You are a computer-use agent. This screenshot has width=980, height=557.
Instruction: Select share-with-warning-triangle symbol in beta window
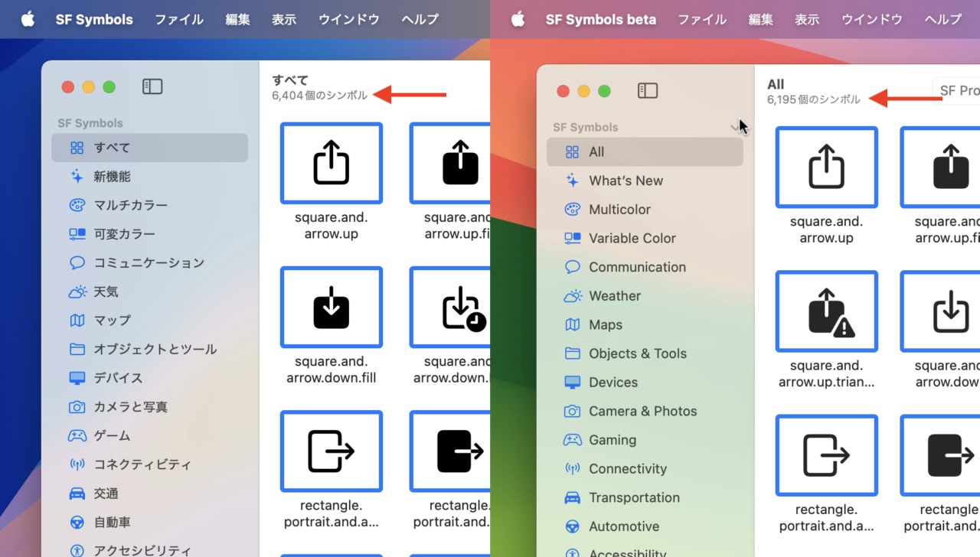tap(827, 311)
